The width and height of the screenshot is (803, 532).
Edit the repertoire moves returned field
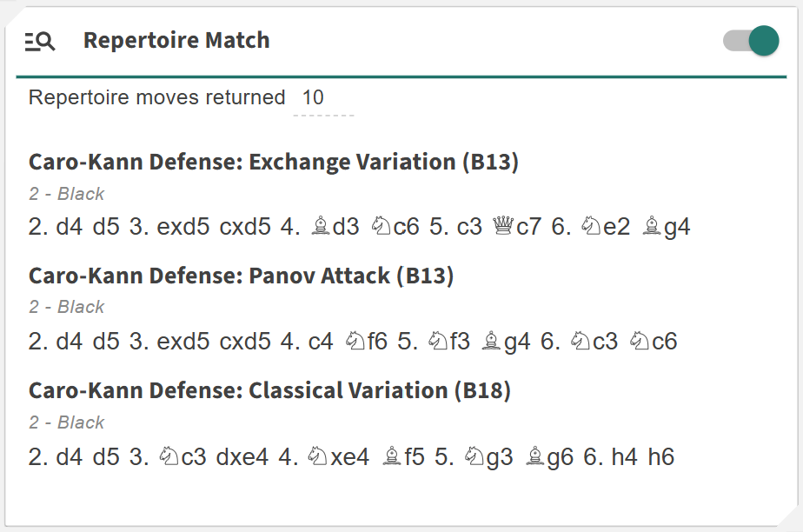pyautogui.click(x=322, y=98)
